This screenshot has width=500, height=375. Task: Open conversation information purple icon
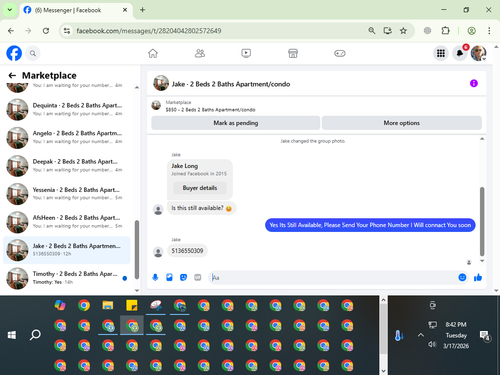[474, 83]
